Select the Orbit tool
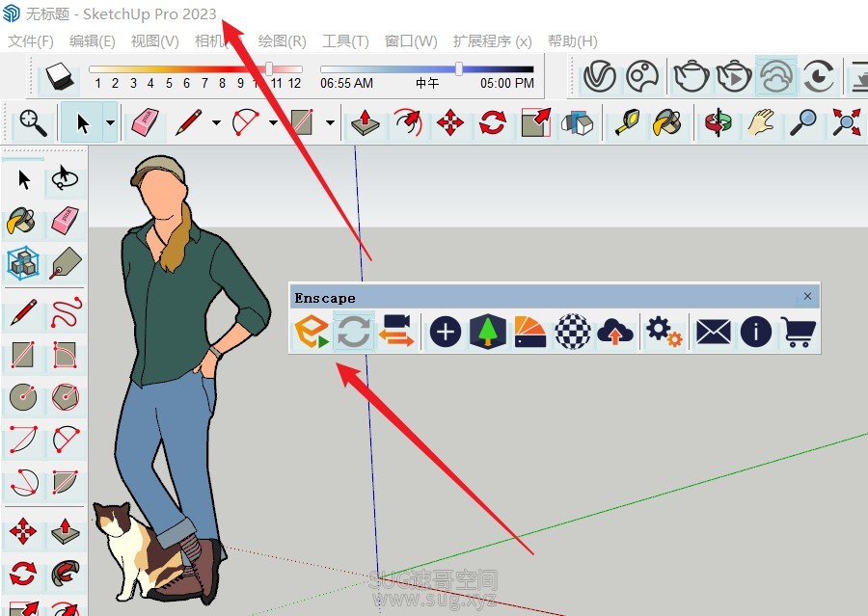Viewport: 868px width, 616px height. 718,122
